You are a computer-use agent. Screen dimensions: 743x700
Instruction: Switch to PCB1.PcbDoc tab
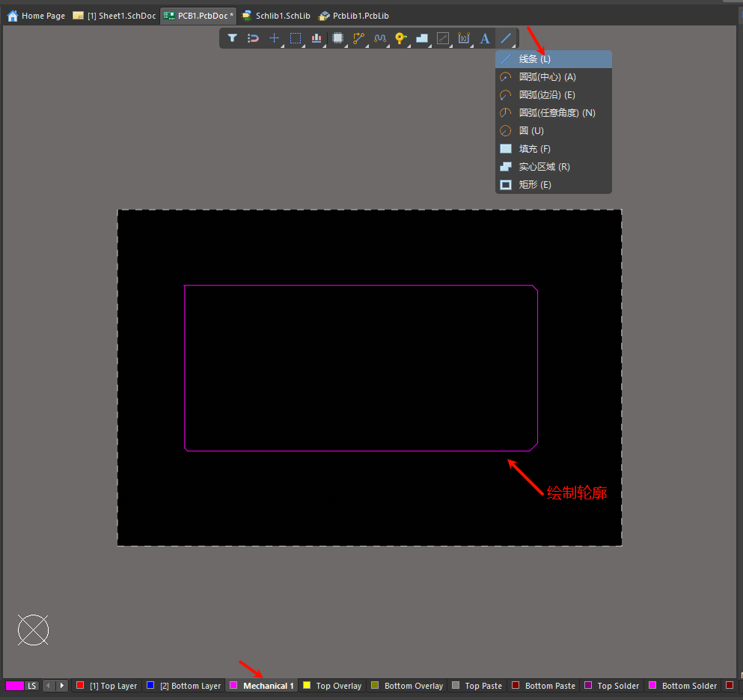click(x=198, y=16)
